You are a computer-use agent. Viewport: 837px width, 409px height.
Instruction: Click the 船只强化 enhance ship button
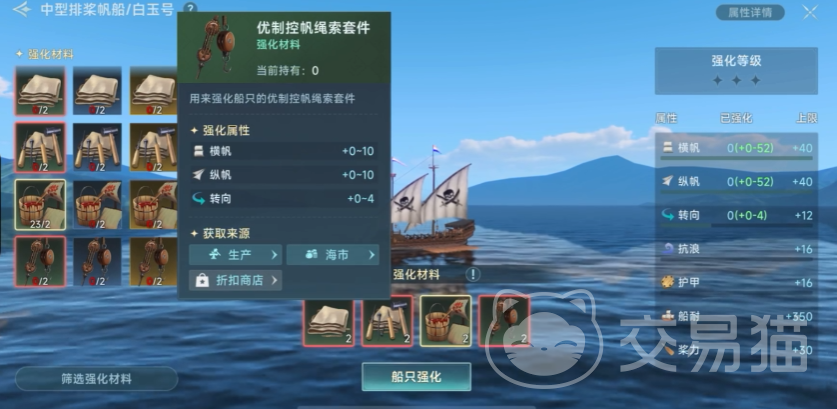click(x=416, y=377)
